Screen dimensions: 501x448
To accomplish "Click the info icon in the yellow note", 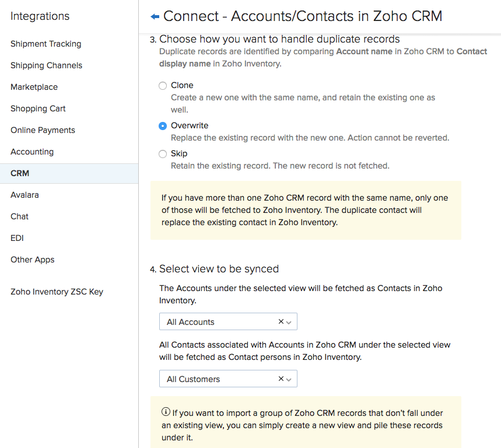I will [166, 412].
